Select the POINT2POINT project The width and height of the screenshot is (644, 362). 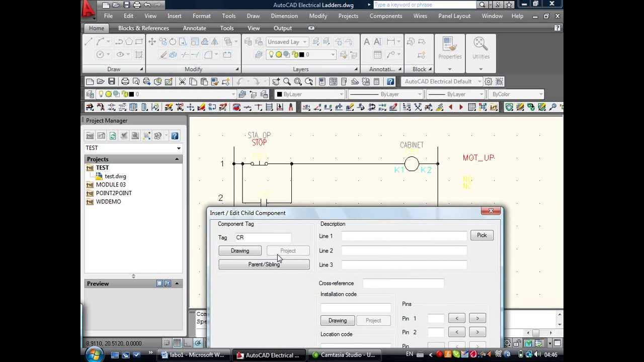pyautogui.click(x=114, y=193)
